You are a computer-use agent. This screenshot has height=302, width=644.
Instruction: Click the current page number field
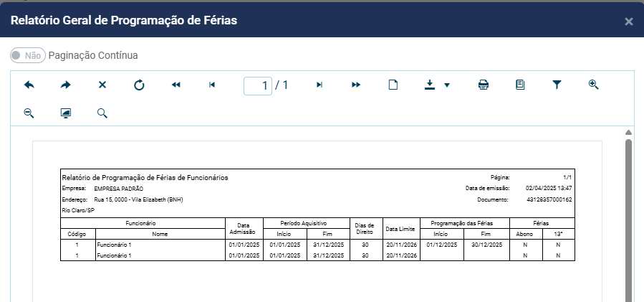(258, 85)
